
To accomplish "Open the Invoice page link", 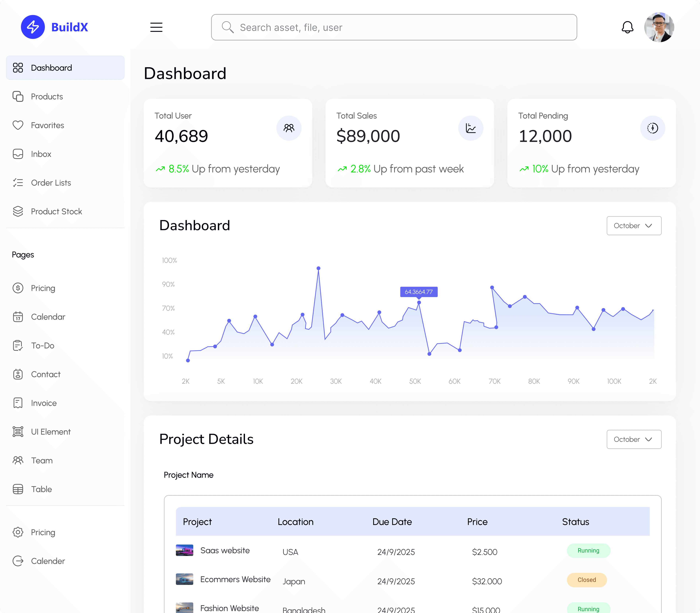I will coord(44,403).
